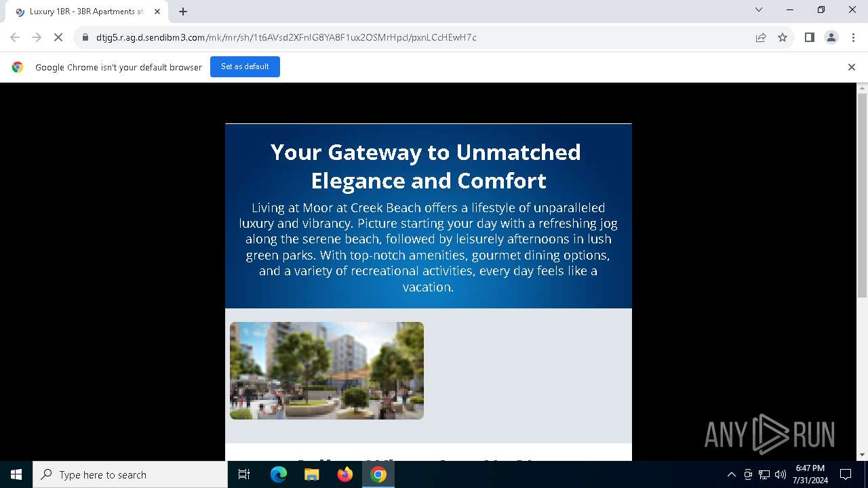Bookmark this tab with the star icon
868x488 pixels.
[x=783, y=37]
